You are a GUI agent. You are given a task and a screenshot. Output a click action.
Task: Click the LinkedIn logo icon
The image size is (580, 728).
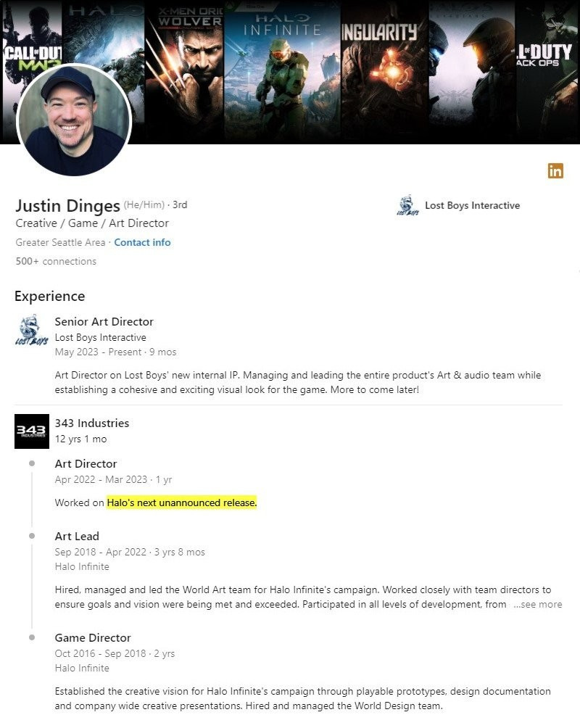(x=555, y=171)
